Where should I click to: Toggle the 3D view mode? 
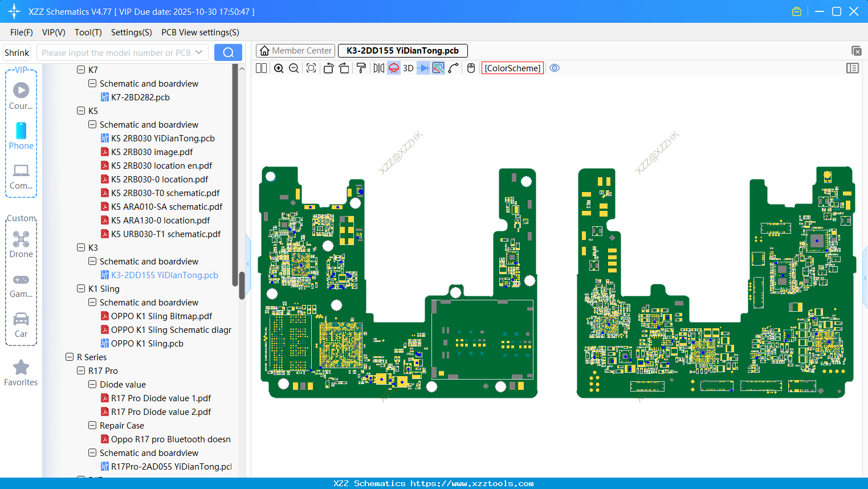pyautogui.click(x=407, y=68)
